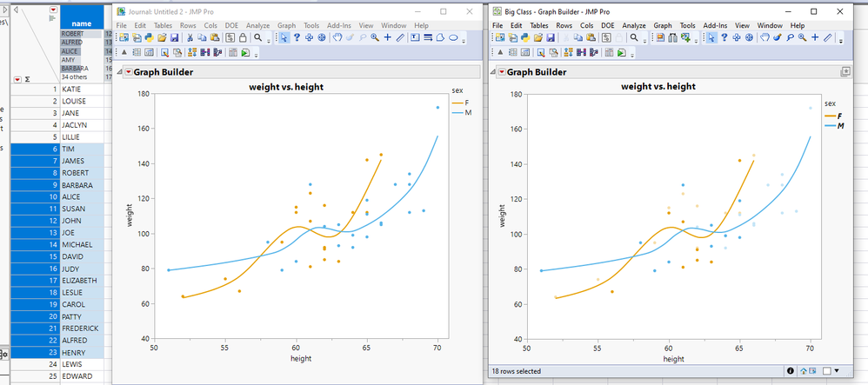This screenshot has width=868, height=385.
Task: Open the rows red triangle next to sigma
Action: (x=17, y=80)
